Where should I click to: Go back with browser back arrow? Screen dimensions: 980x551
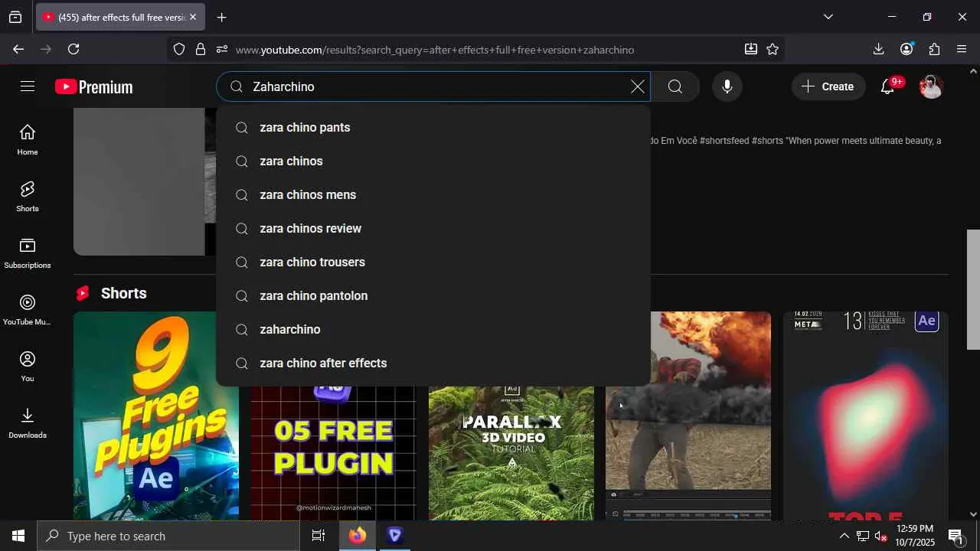click(x=18, y=49)
